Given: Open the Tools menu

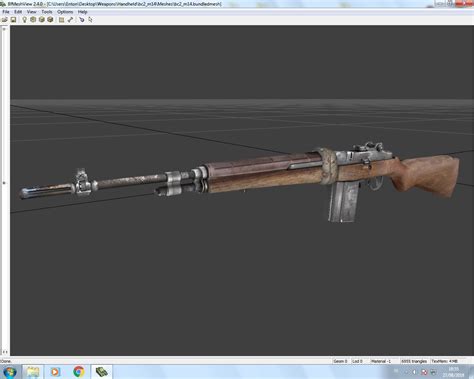Looking at the screenshot, I should (47, 12).
